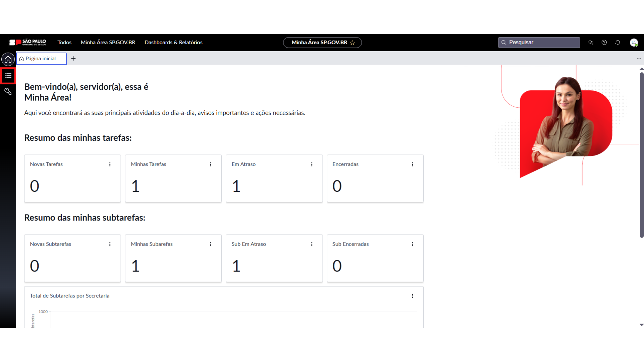Open the notifications bell icon

(618, 43)
